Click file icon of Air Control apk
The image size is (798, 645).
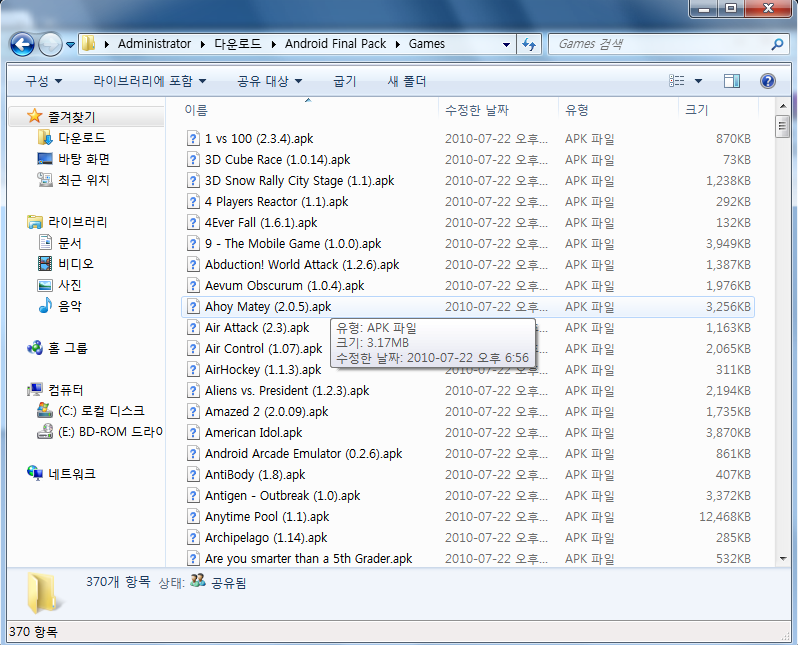(x=193, y=349)
